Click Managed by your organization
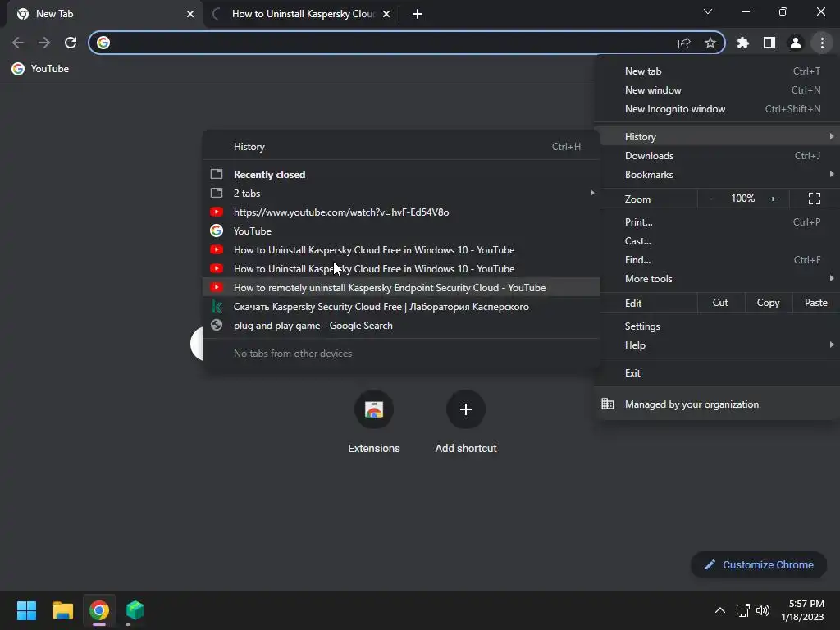The image size is (840, 630). (x=717, y=404)
